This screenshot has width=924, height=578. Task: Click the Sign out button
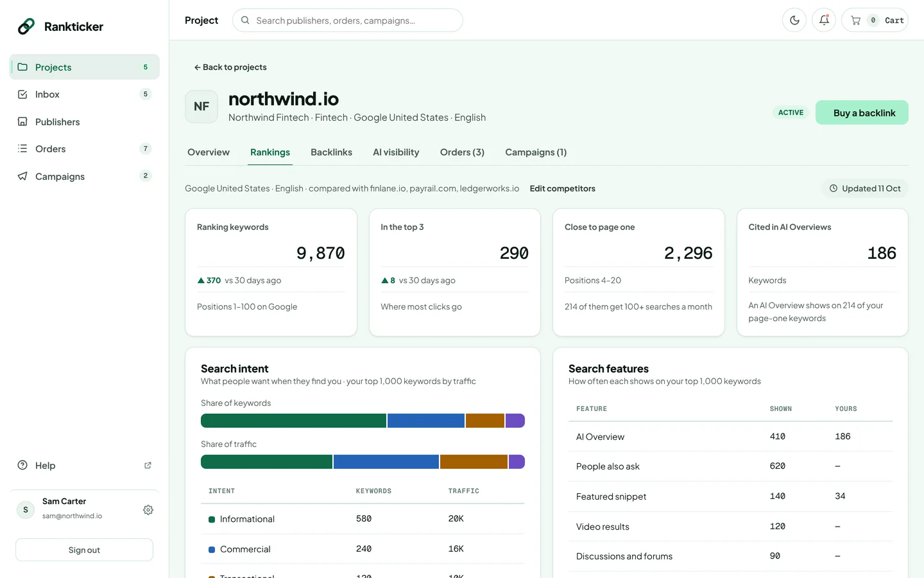tap(84, 550)
